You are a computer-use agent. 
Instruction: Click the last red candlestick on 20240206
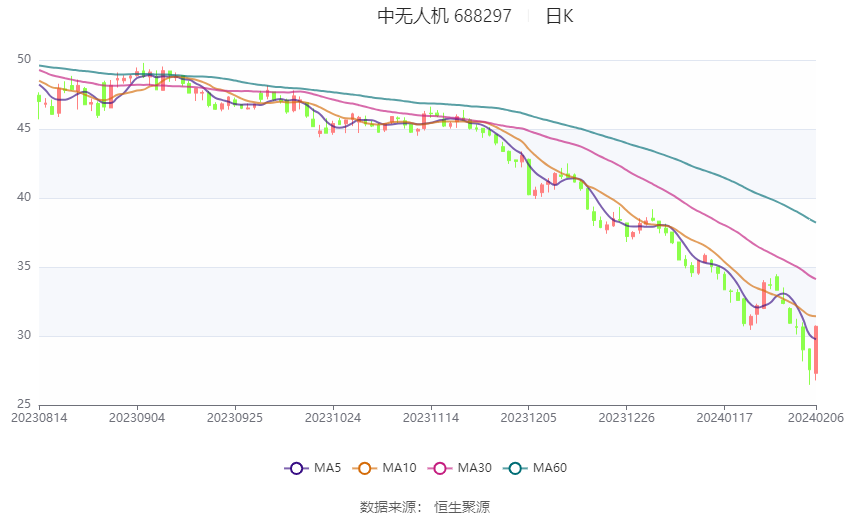point(816,350)
